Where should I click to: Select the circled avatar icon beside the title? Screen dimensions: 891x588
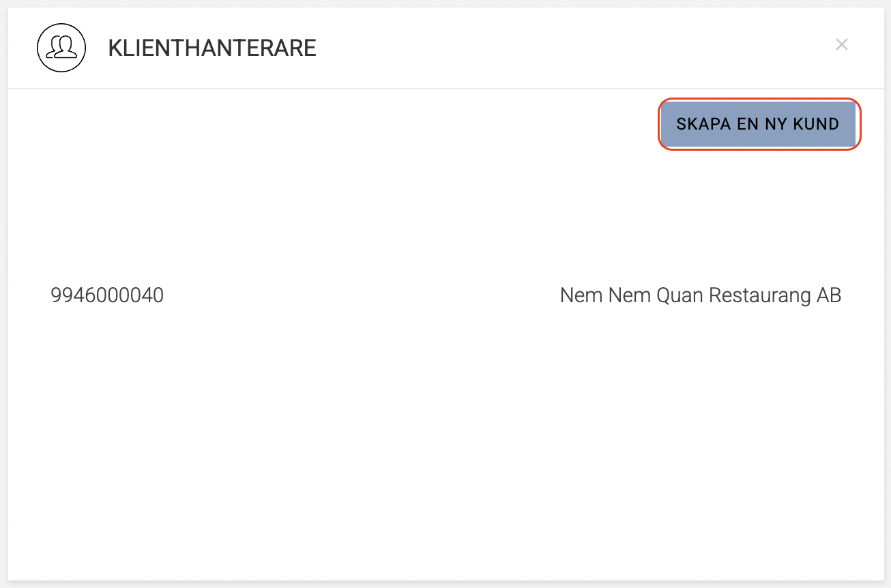pos(61,48)
